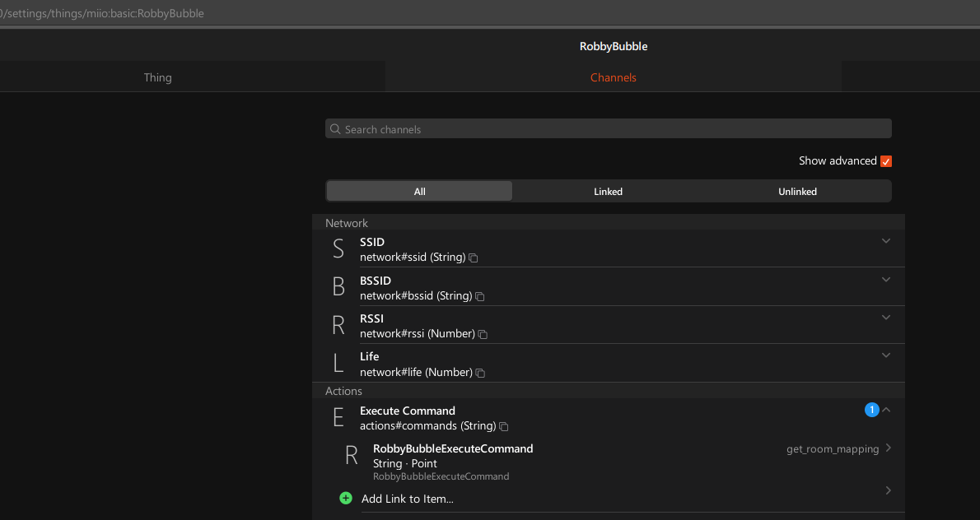Expand the SSID channel row

coord(886,241)
